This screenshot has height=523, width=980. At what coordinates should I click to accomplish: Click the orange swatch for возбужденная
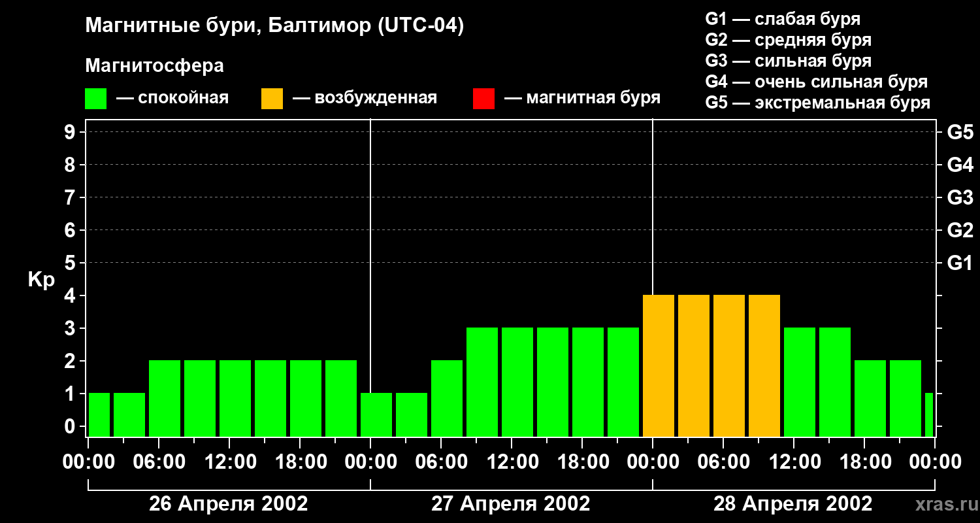pos(272,99)
